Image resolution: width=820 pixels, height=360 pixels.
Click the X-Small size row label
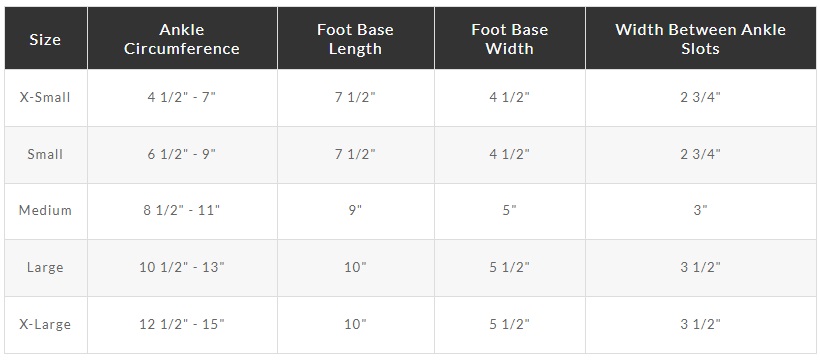45,97
